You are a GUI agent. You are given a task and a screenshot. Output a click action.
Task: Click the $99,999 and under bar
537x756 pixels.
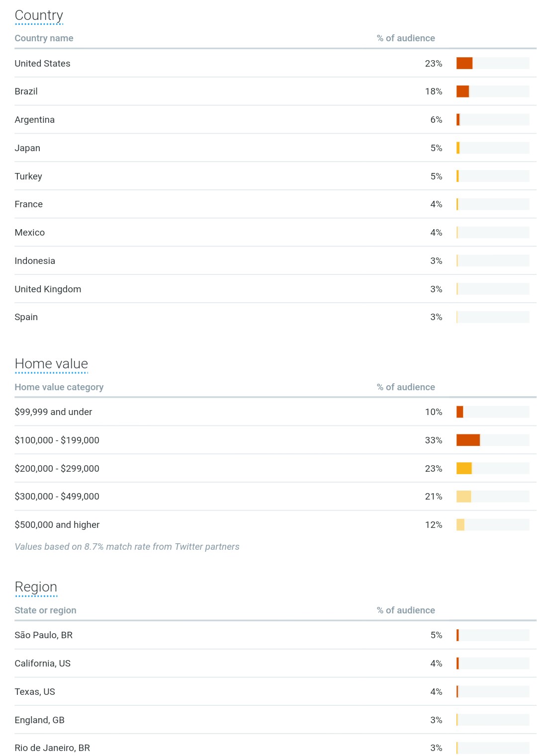point(493,412)
